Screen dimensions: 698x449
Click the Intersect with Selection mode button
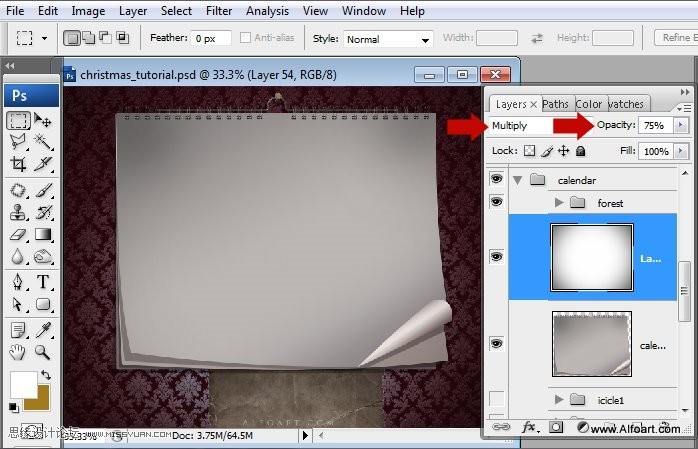click(122, 38)
